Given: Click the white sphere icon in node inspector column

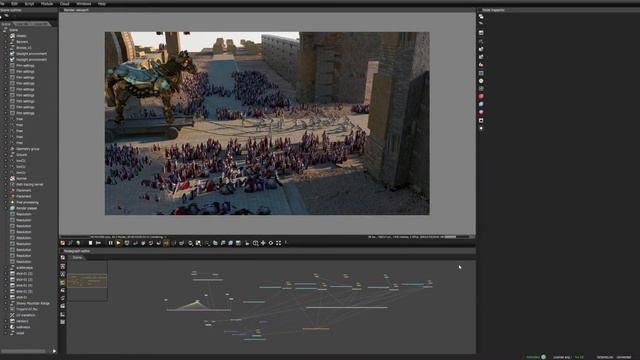Looking at the screenshot, I should coord(481,81).
